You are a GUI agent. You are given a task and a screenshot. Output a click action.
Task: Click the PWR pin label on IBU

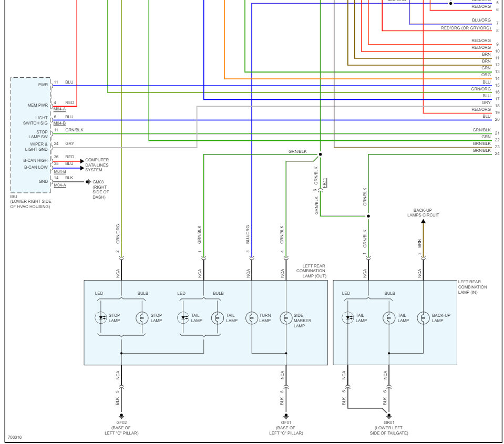[x=43, y=85]
